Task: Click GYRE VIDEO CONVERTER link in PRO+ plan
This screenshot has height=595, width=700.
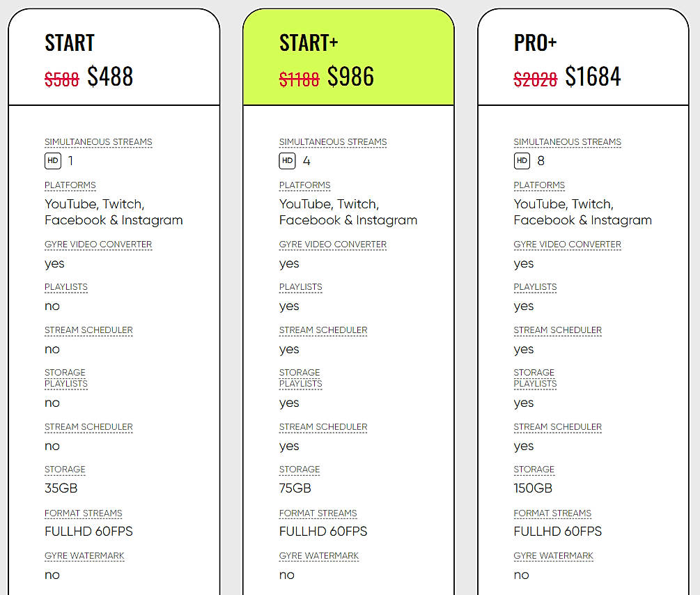Action: 567,244
